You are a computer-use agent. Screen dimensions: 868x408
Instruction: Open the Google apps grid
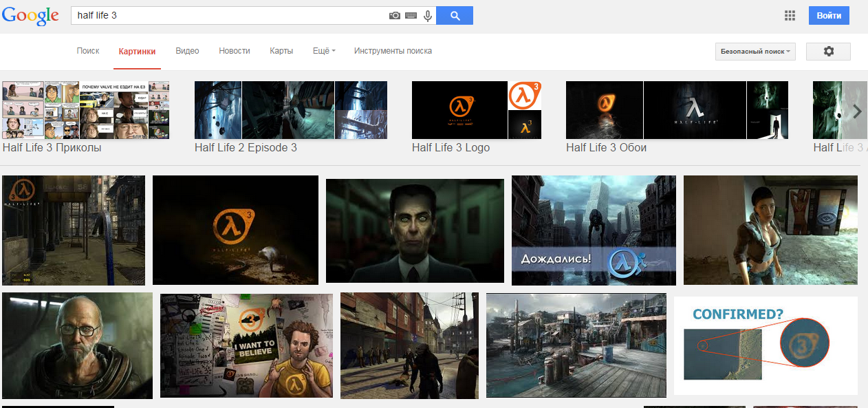pyautogui.click(x=790, y=16)
